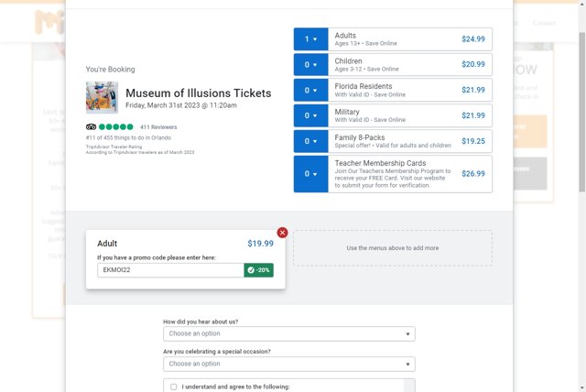Click the green -20% promo badge

(258, 270)
